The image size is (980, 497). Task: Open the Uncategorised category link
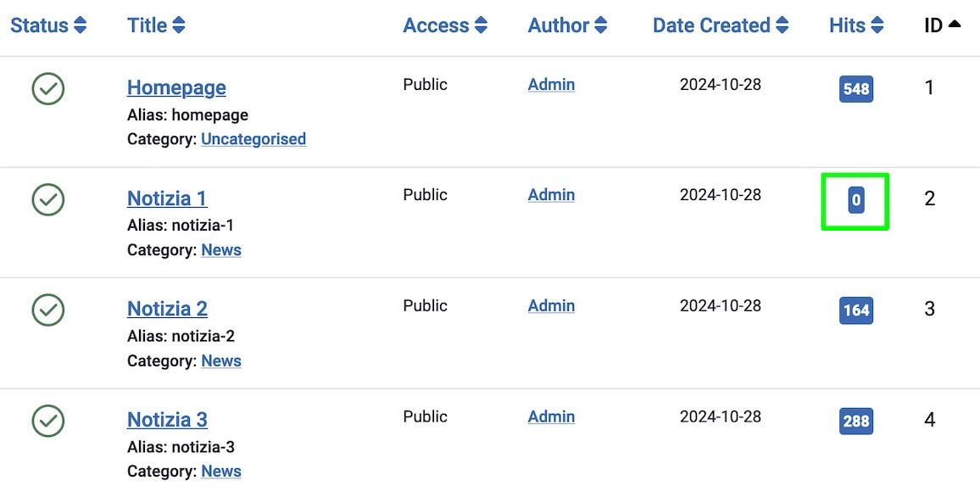coord(253,139)
